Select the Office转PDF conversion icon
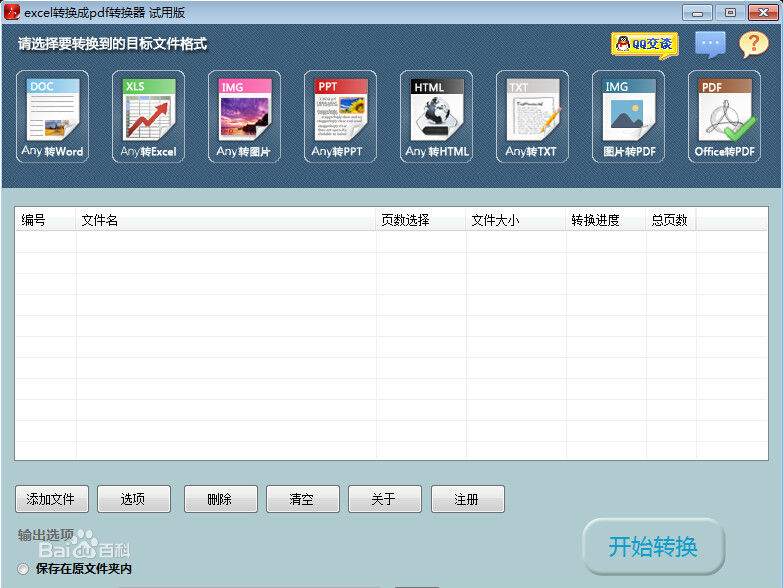This screenshot has height=588, width=783. [x=724, y=116]
